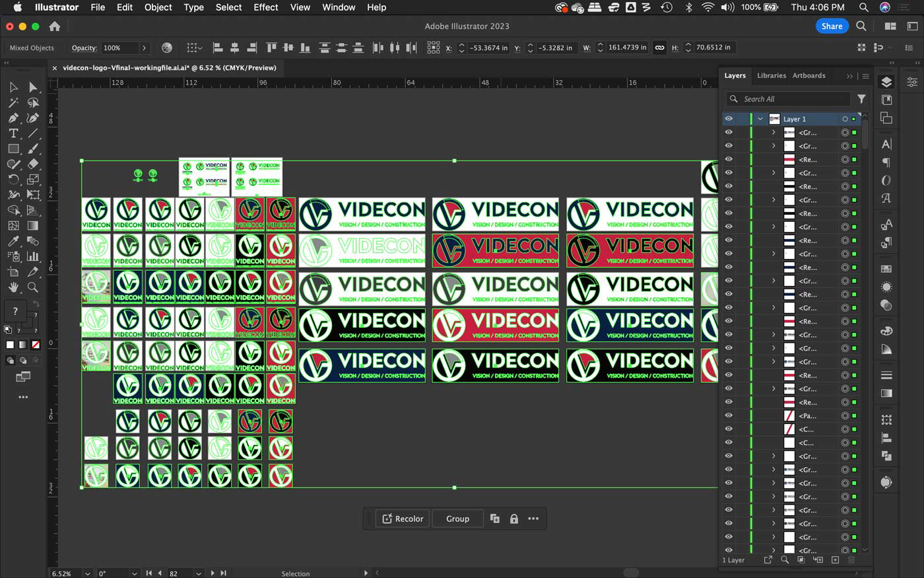Switch to the Artboards tab

[x=809, y=75]
